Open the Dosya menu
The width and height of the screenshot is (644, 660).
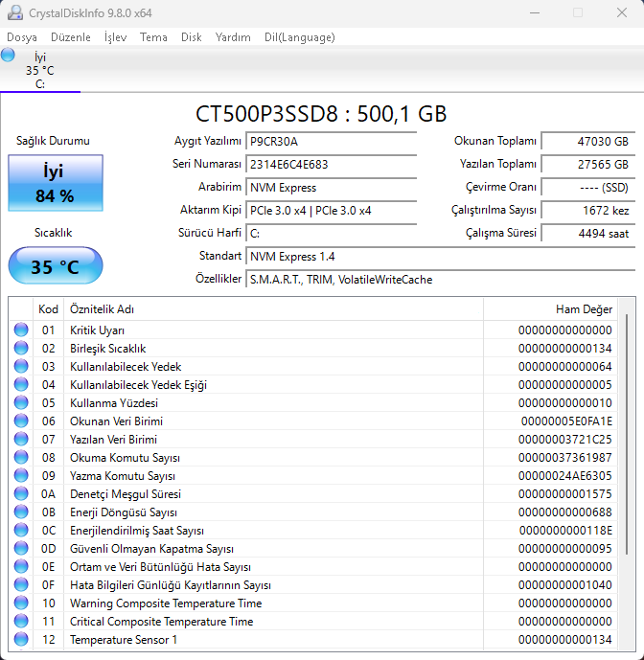point(21,37)
